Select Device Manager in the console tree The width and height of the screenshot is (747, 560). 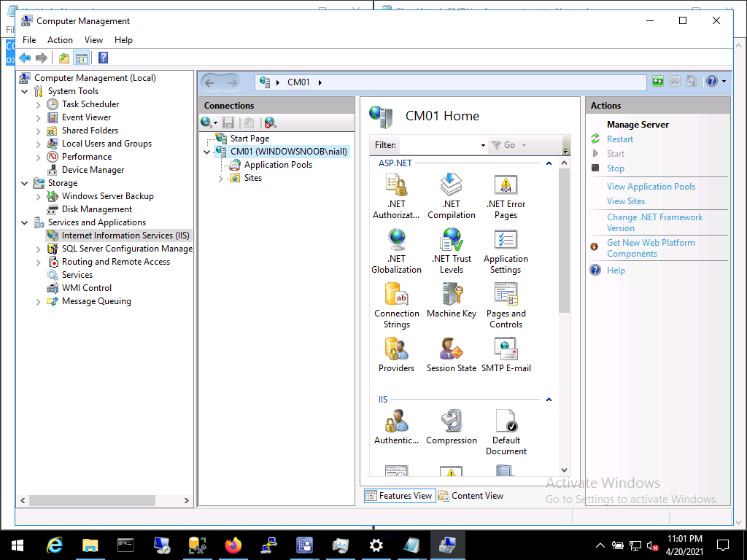point(93,170)
